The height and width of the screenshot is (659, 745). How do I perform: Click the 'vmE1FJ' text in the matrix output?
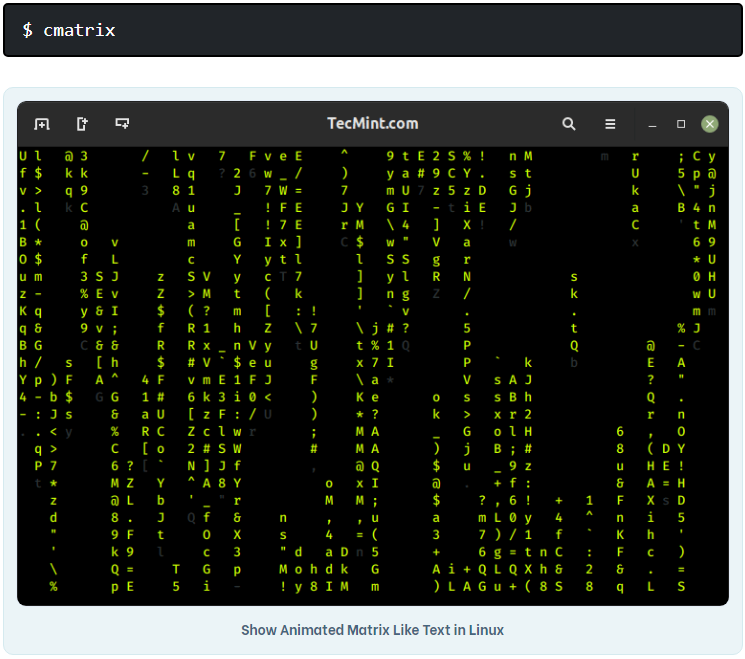(x=229, y=380)
